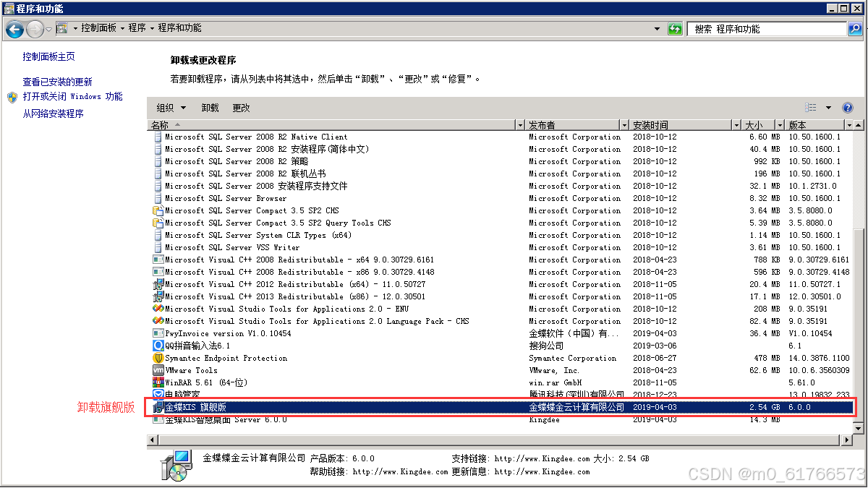Click the 控制面板 breadcrumb
The width and height of the screenshot is (868, 488).
[x=99, y=27]
